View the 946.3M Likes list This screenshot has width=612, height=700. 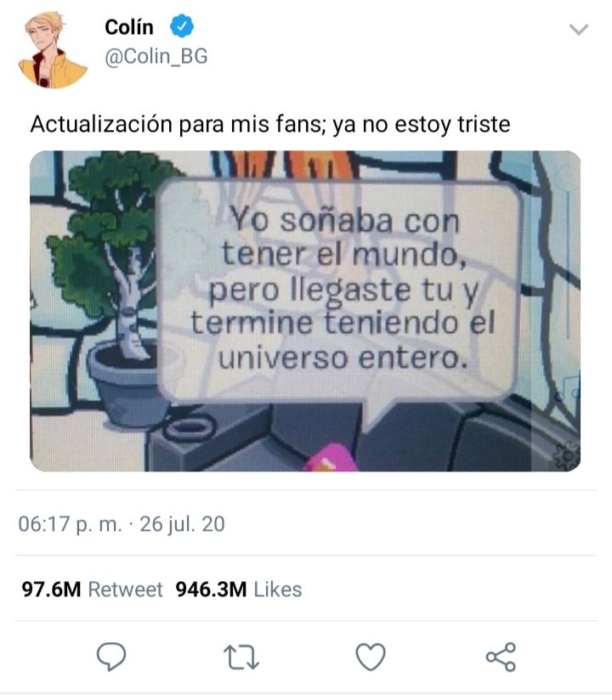click(x=239, y=590)
